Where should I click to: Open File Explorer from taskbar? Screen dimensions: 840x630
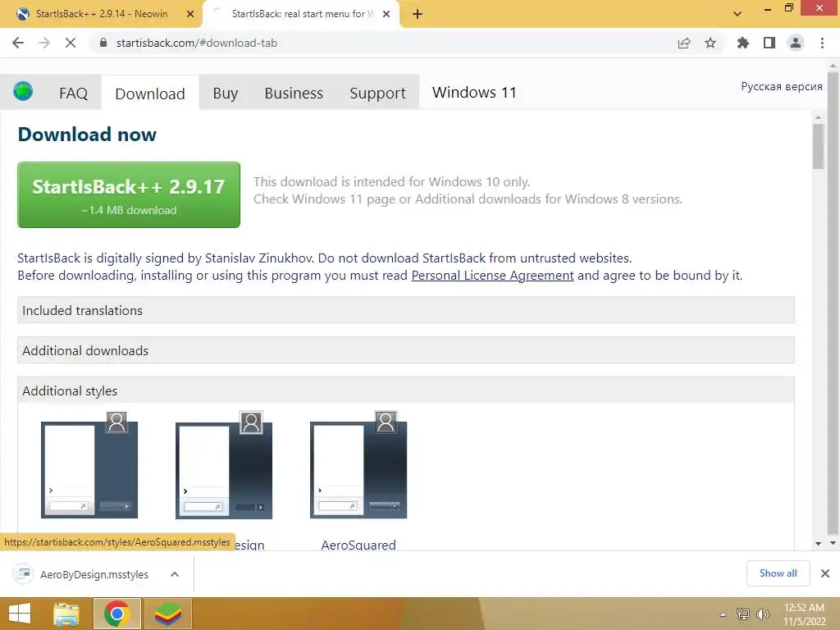click(x=66, y=614)
